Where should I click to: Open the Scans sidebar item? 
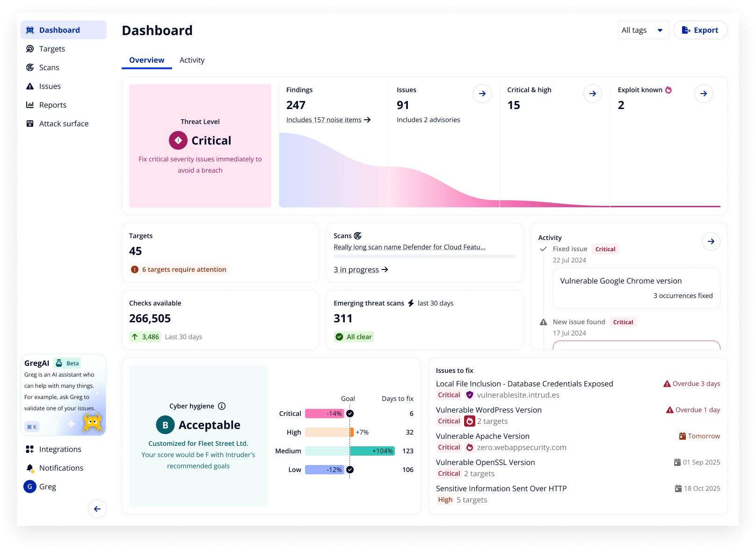click(49, 67)
